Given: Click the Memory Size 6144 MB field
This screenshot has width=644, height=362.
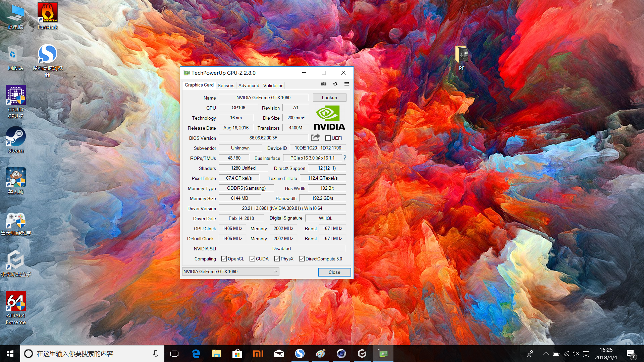Looking at the screenshot, I should click(239, 198).
